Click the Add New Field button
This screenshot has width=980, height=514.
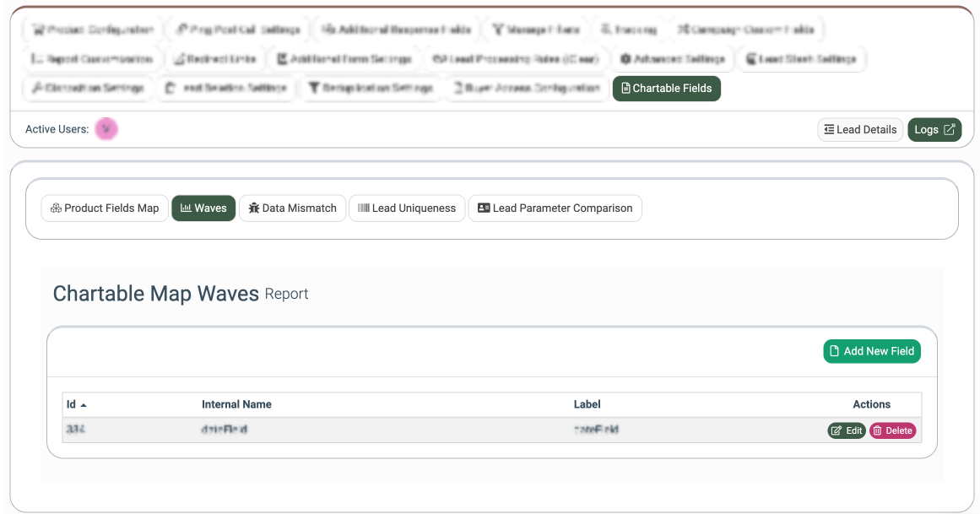click(871, 351)
